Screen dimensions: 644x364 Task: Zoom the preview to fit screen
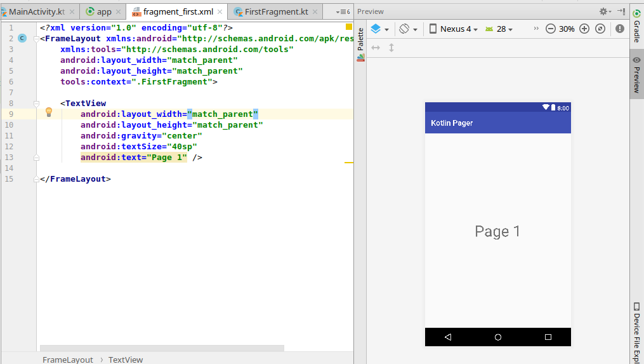(600, 29)
